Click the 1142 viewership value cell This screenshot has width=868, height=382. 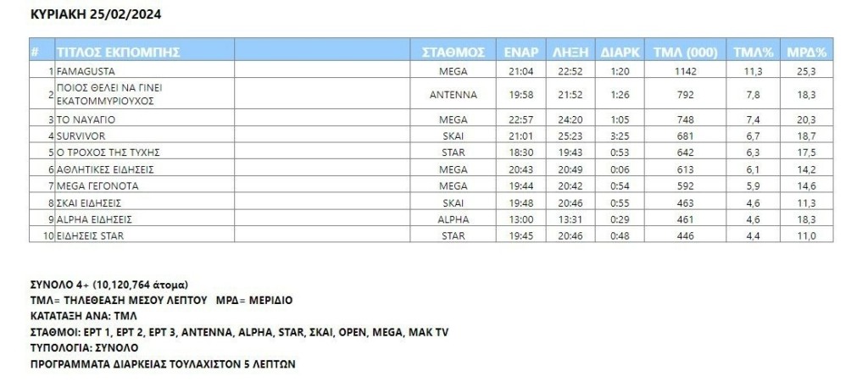[685, 72]
